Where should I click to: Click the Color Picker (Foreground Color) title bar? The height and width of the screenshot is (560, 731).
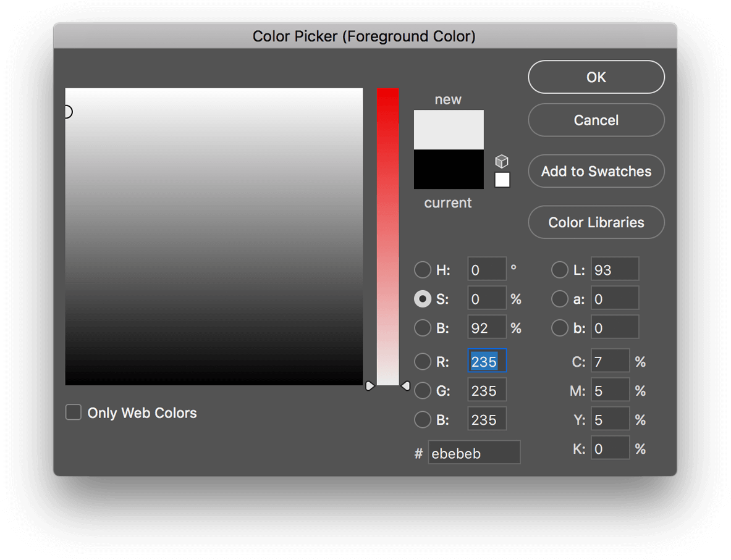tap(365, 36)
